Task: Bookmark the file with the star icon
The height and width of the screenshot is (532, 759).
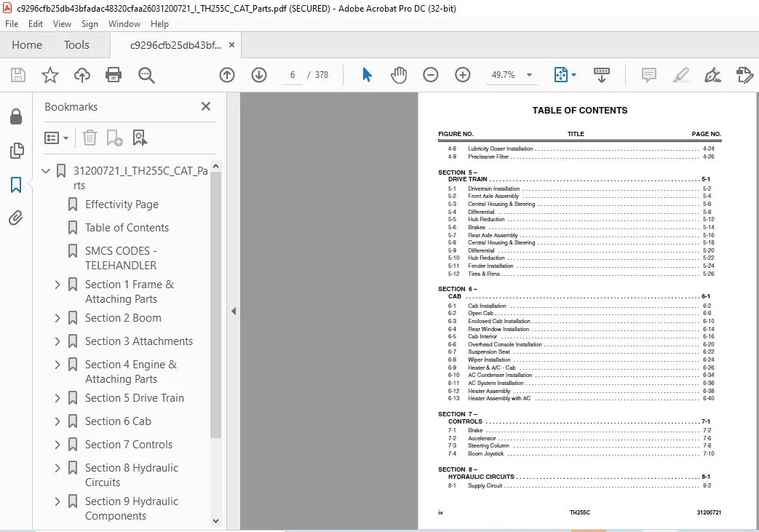Action: pos(50,75)
